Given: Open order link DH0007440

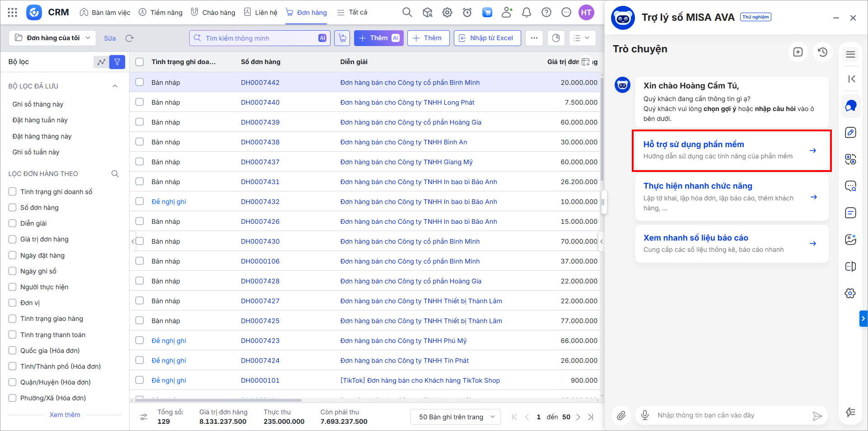Looking at the screenshot, I should coord(260,102).
